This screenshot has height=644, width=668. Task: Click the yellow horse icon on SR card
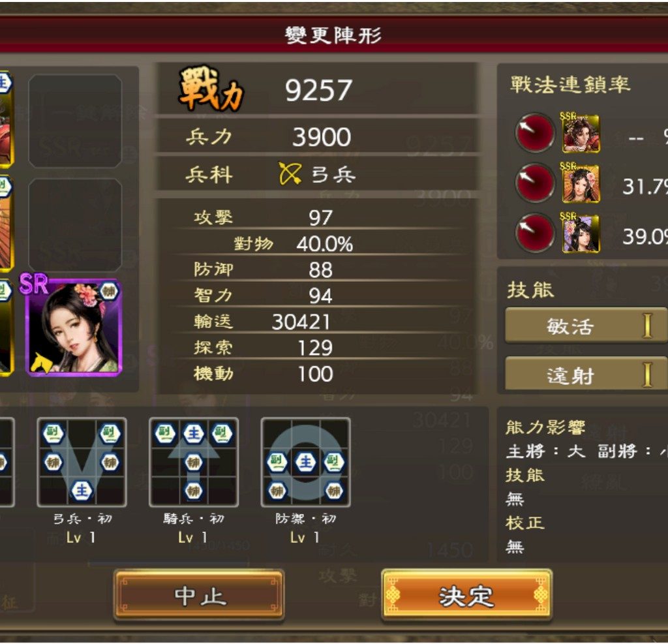pos(41,363)
